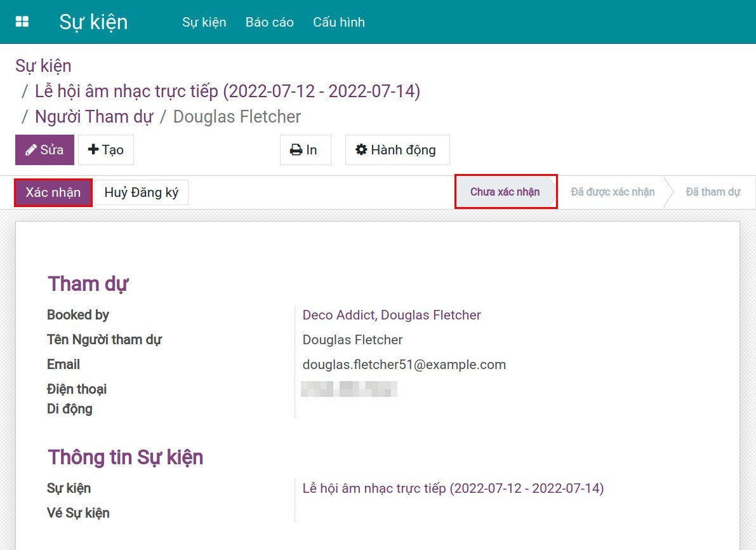Select the Đã được xác nhận stage

[613, 192]
